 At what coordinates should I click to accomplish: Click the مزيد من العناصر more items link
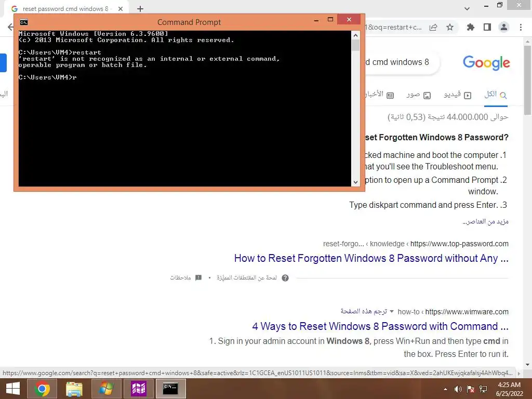(x=486, y=221)
